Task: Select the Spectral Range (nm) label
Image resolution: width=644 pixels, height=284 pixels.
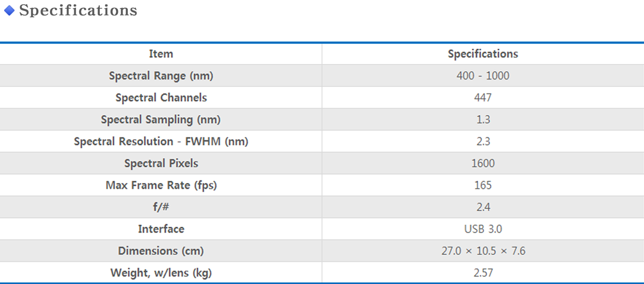Action: pos(161,76)
